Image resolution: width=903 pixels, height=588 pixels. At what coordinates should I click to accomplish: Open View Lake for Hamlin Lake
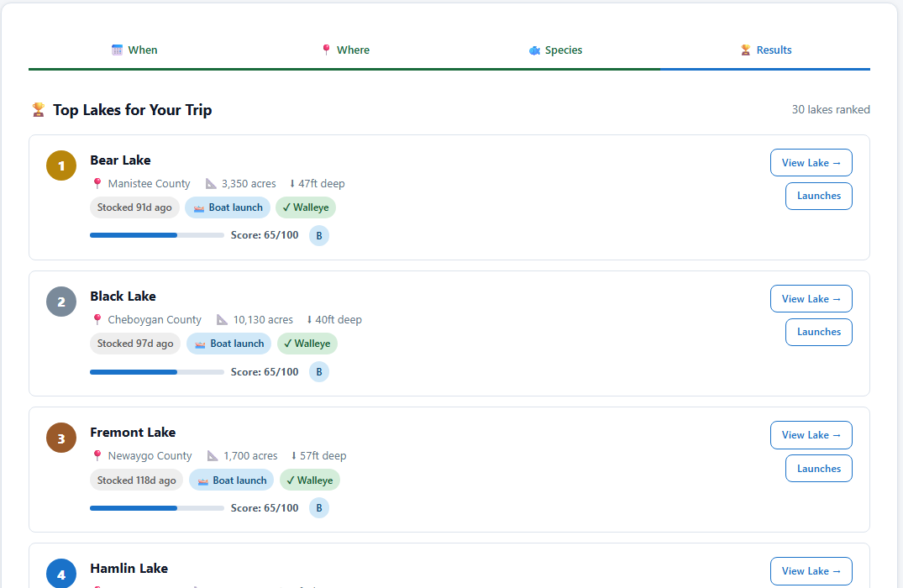click(811, 571)
